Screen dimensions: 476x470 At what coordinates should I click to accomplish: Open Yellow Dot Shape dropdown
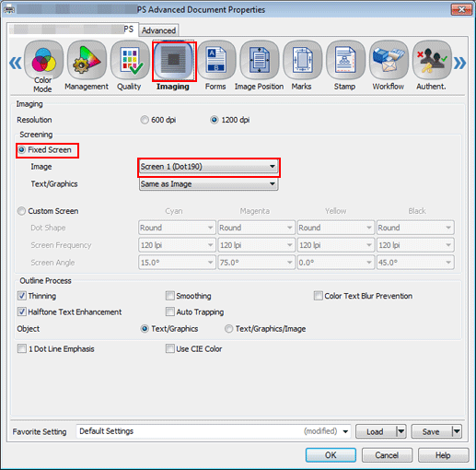336,228
